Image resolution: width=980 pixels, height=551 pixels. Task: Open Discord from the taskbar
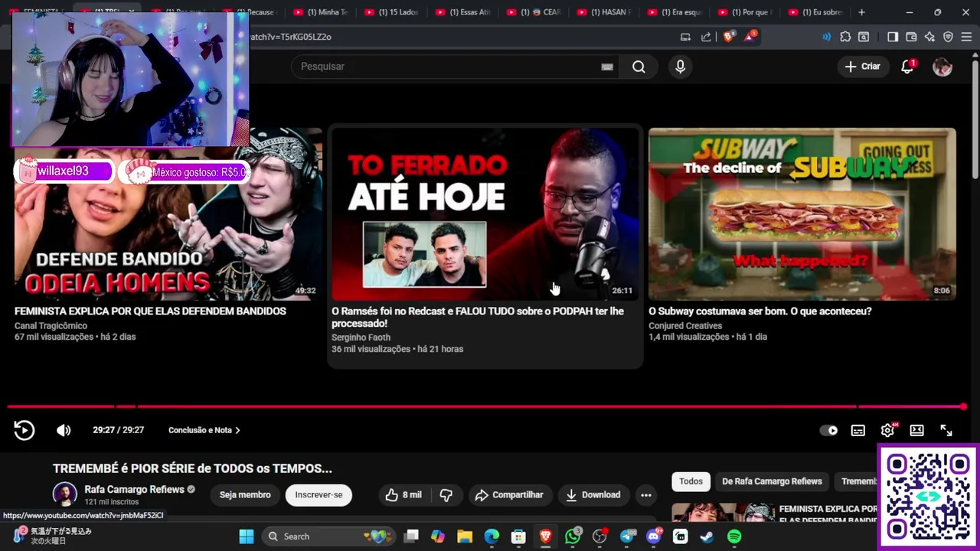(x=654, y=536)
